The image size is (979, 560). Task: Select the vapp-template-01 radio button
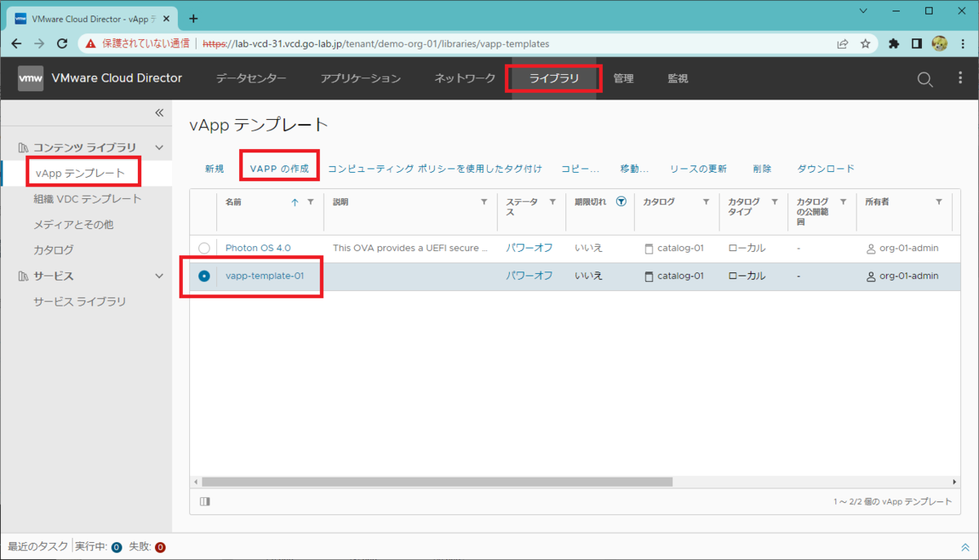tap(204, 276)
